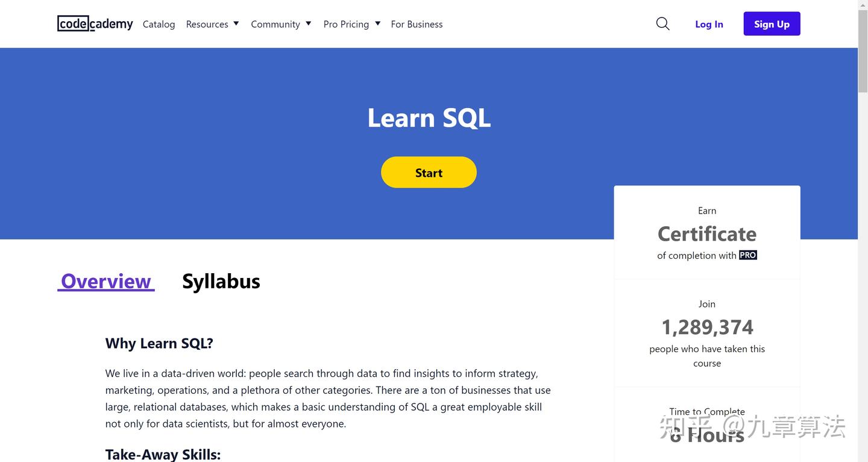This screenshot has height=462, width=868.
Task: Click the page vertical scrollbar thumb
Action: tap(863, 51)
